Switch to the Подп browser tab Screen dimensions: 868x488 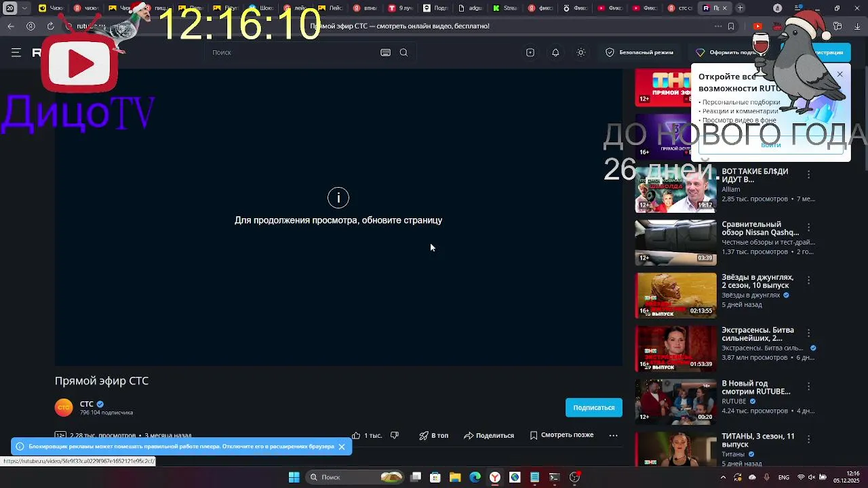tap(436, 8)
